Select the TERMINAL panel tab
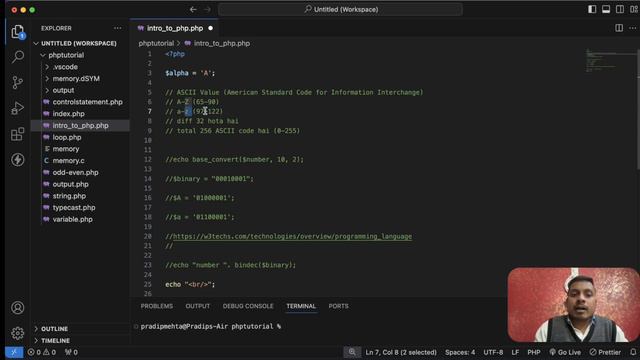Screen dimensions: 640x360 click(x=301, y=306)
